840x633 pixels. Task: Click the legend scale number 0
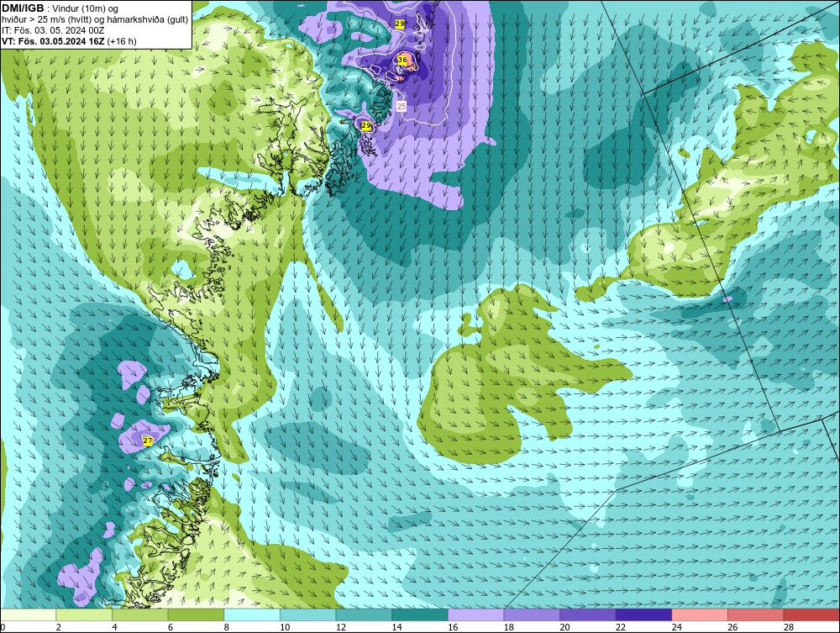[3, 627]
